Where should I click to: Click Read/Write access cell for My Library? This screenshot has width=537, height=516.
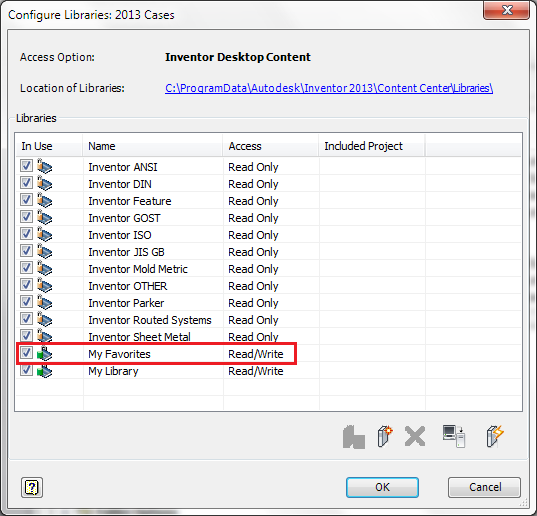click(x=256, y=371)
